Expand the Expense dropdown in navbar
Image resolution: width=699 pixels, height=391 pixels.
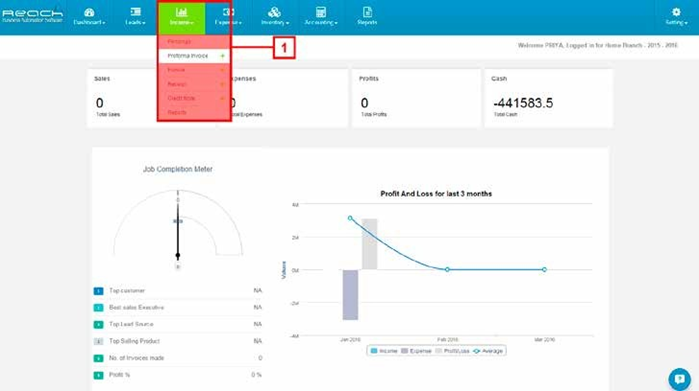tap(228, 22)
